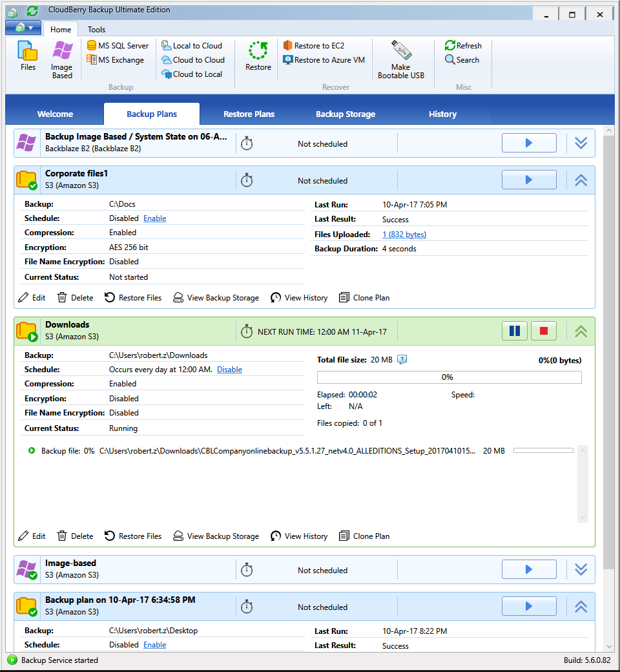The image size is (620, 672).
Task: Click the CBL setup file progress bar
Action: coord(543,450)
